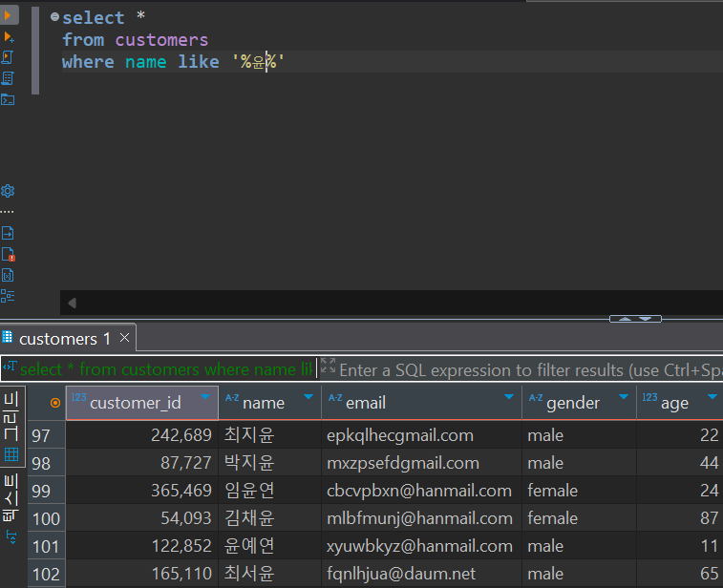Maximize results panel with splitter up arrow
Screen dimensions: 723x588
coord(626,319)
